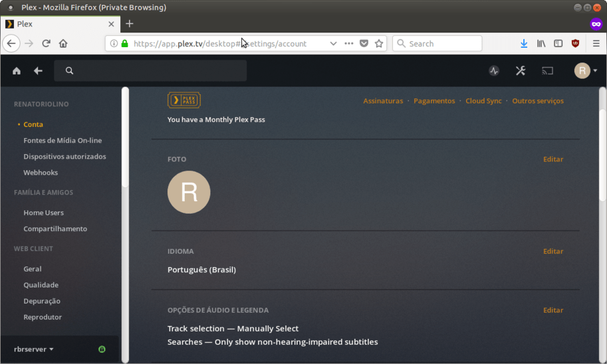Screen dimensions: 607x364
Task: Click the Plex home icon
Action: pyautogui.click(x=16, y=71)
